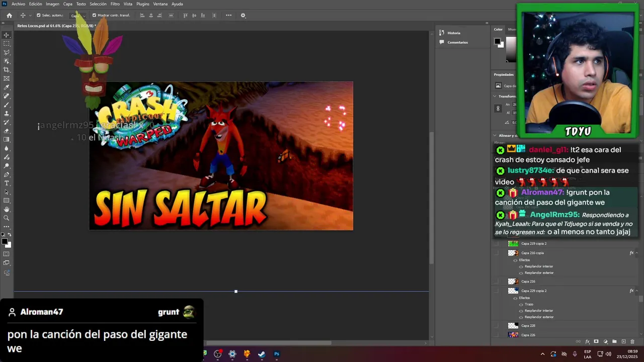644x362 pixels.
Task: Select the Eraser tool
Action: pyautogui.click(x=7, y=131)
